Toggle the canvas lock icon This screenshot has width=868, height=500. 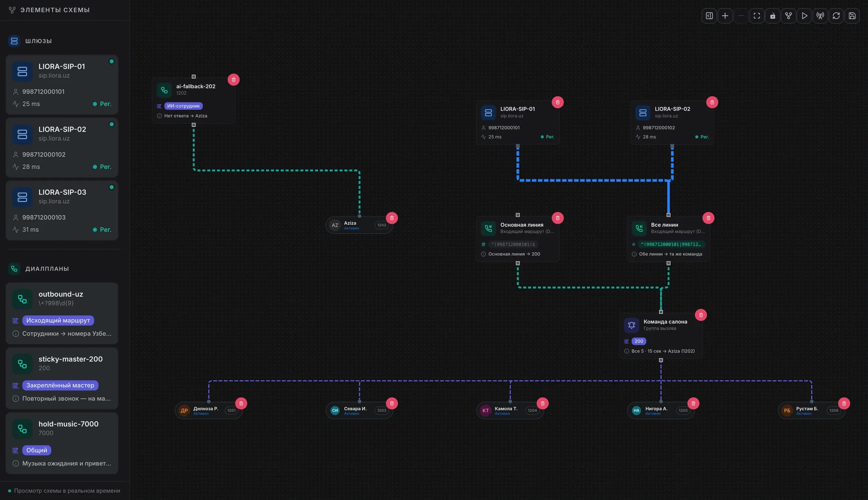(773, 16)
